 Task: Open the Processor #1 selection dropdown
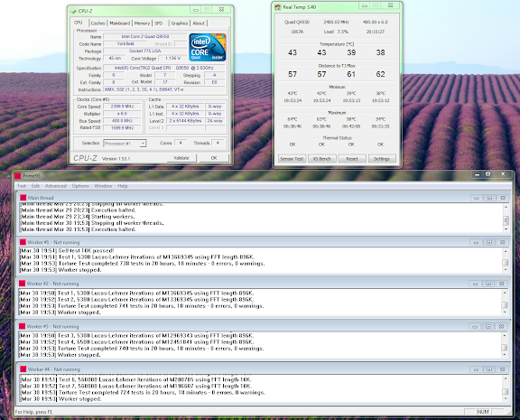click(x=125, y=144)
